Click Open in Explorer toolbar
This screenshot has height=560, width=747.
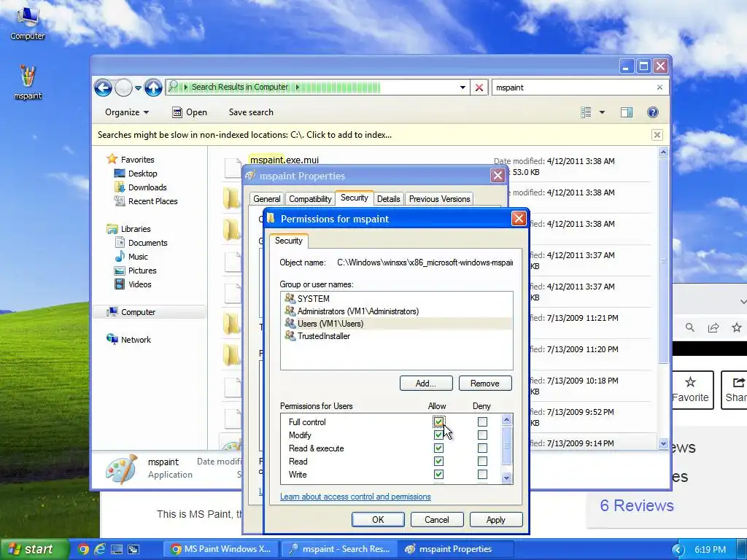click(x=190, y=112)
